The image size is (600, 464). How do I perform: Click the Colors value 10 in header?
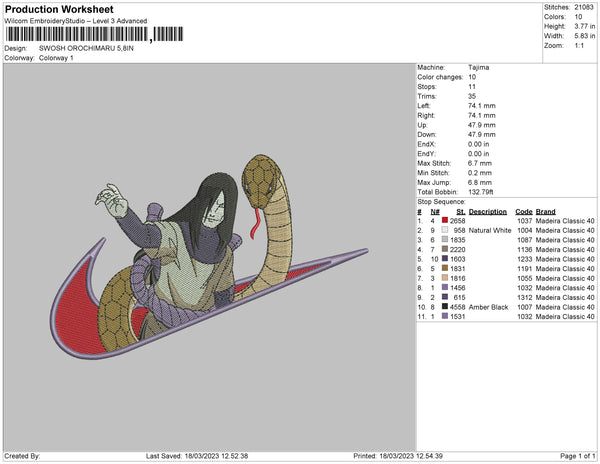(x=578, y=17)
